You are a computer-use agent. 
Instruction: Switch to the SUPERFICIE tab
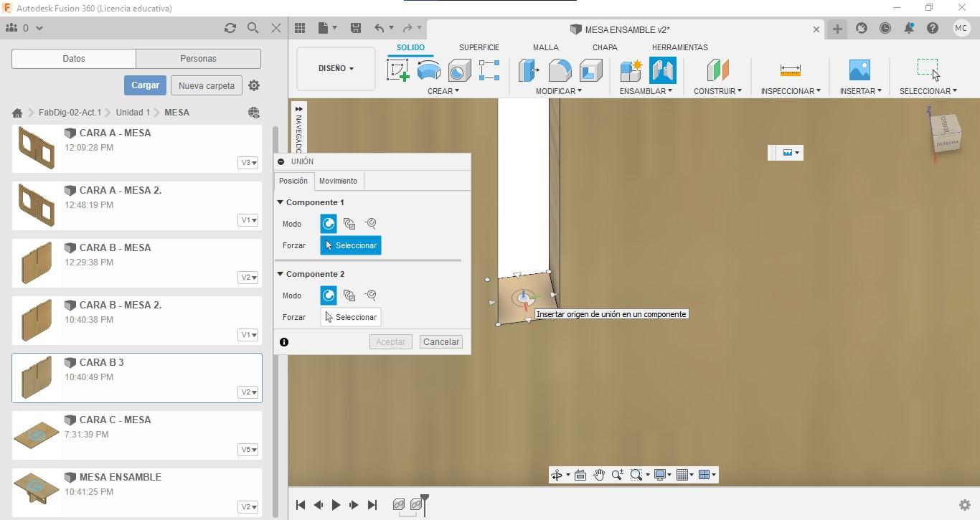[479, 47]
